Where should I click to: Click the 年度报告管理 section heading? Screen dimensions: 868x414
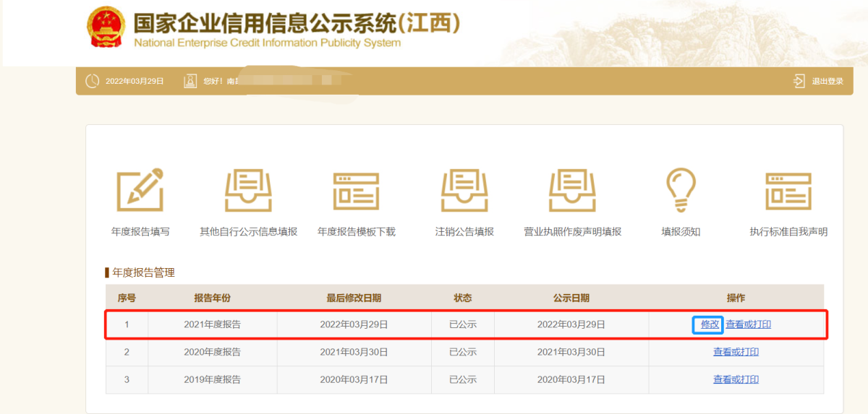[143, 272]
